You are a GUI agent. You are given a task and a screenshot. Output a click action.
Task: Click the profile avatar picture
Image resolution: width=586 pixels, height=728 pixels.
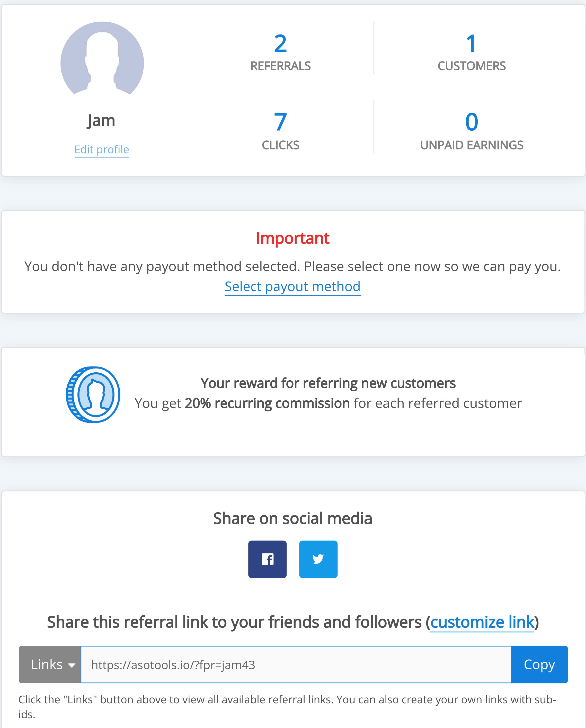[x=102, y=59]
